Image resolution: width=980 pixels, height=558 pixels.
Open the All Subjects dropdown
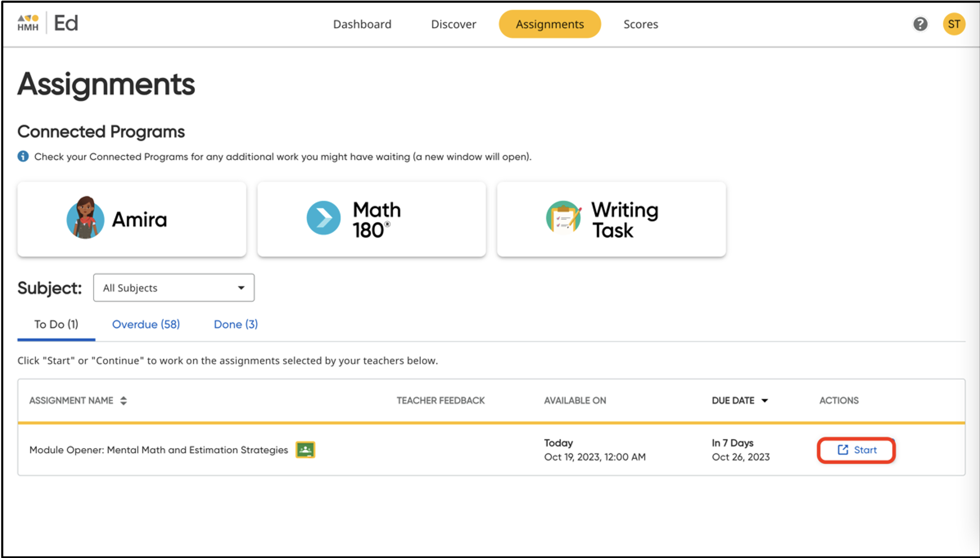click(x=174, y=287)
